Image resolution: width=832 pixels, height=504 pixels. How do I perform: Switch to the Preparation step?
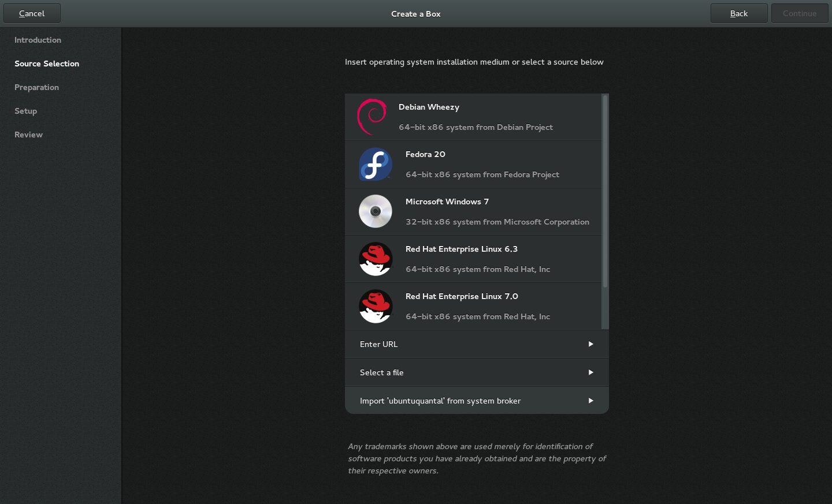pyautogui.click(x=36, y=87)
